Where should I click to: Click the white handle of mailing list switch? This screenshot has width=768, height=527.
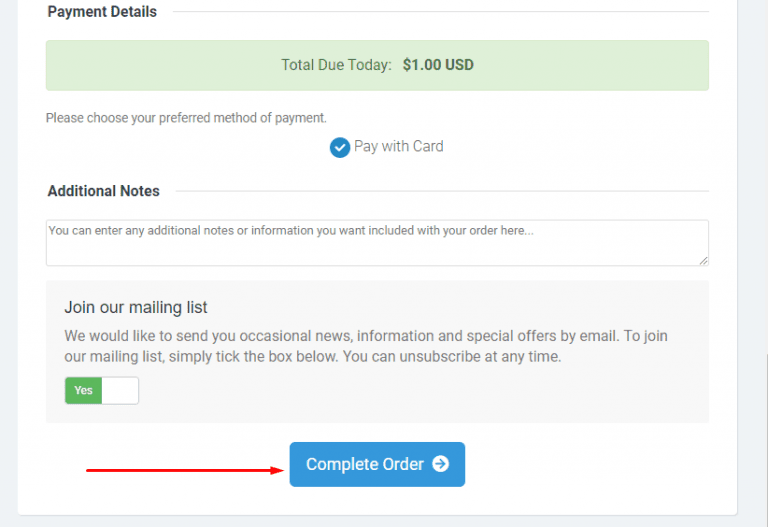click(120, 390)
